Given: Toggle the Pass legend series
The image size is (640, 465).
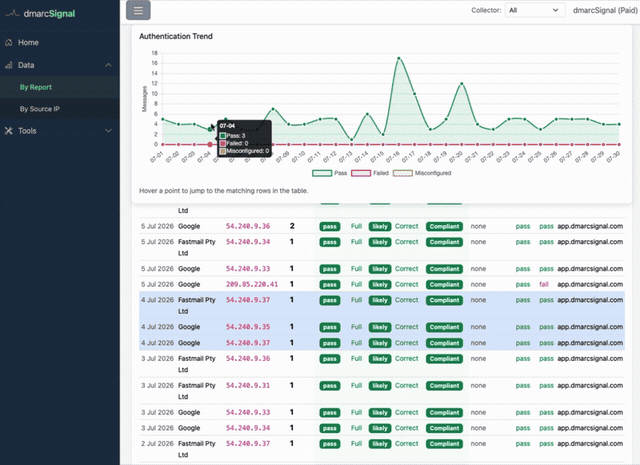Looking at the screenshot, I should pyautogui.click(x=329, y=173).
